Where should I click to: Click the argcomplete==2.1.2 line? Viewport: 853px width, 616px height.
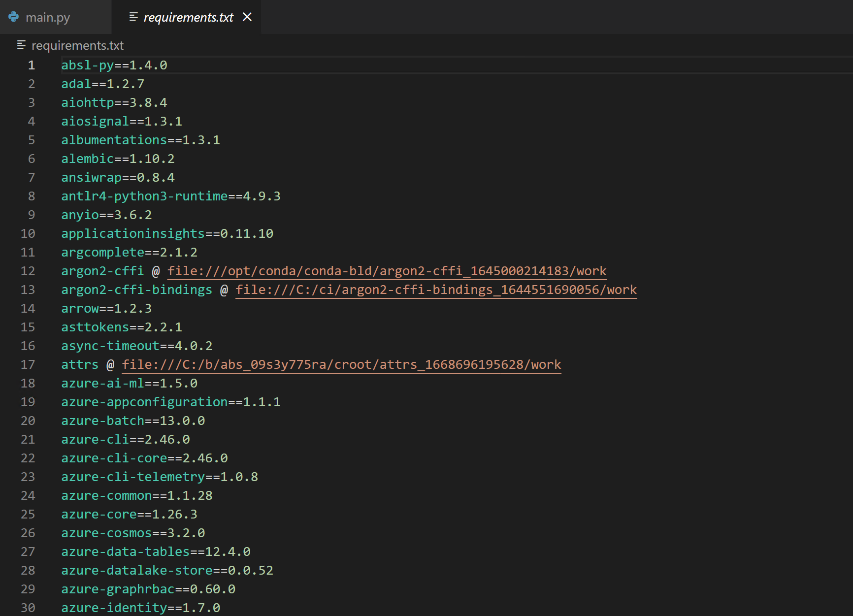[130, 252]
